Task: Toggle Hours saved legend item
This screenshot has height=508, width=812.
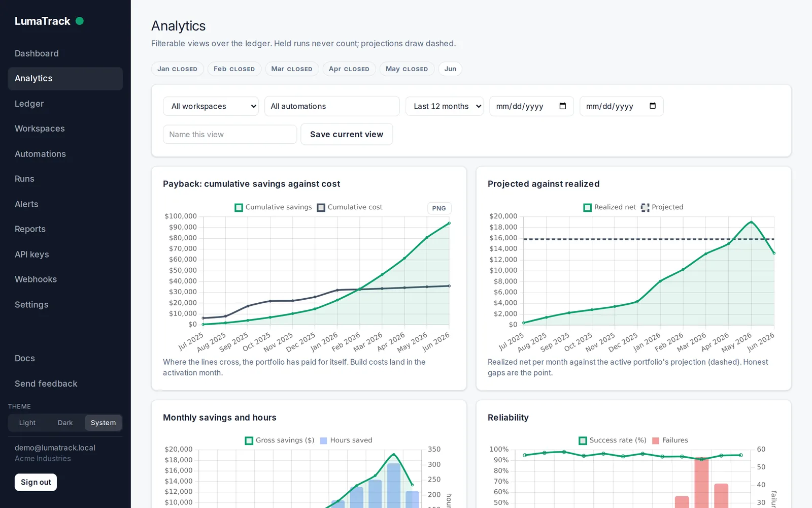Action: click(x=346, y=440)
